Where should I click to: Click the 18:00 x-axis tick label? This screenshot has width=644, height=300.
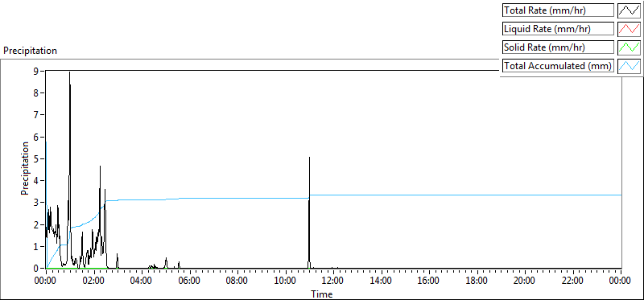(477, 282)
